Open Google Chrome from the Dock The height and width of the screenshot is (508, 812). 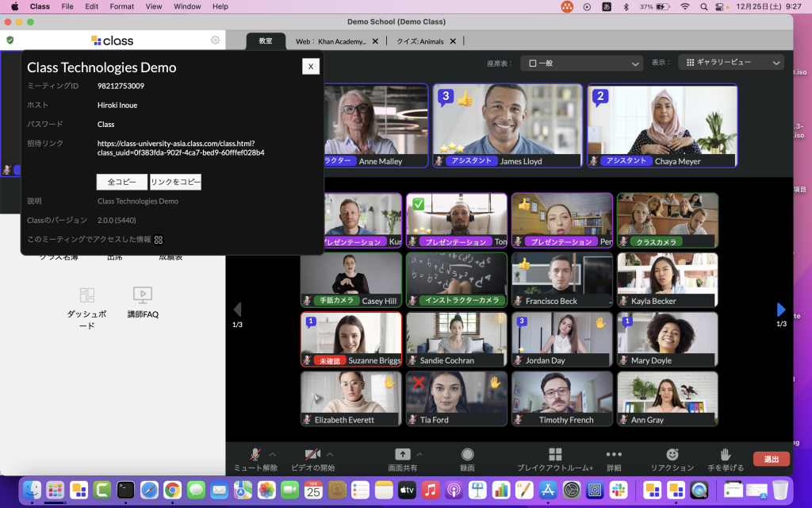[172, 490]
